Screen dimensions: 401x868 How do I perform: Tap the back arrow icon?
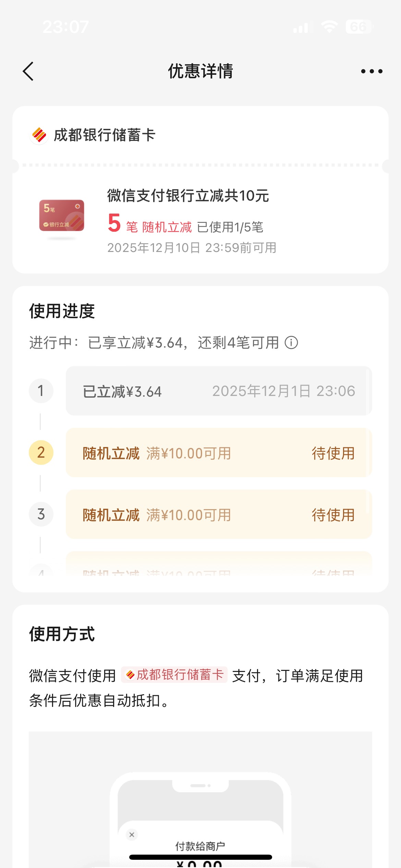[x=28, y=71]
